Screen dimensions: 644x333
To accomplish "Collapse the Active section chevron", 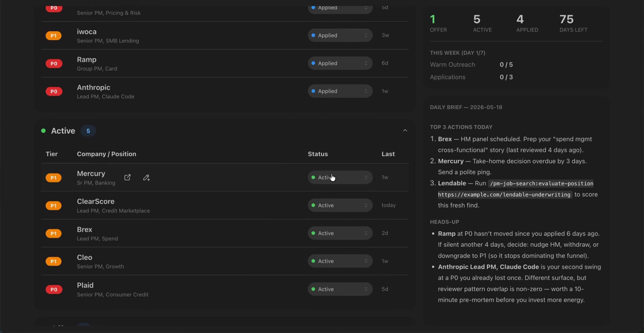I will [x=405, y=131].
